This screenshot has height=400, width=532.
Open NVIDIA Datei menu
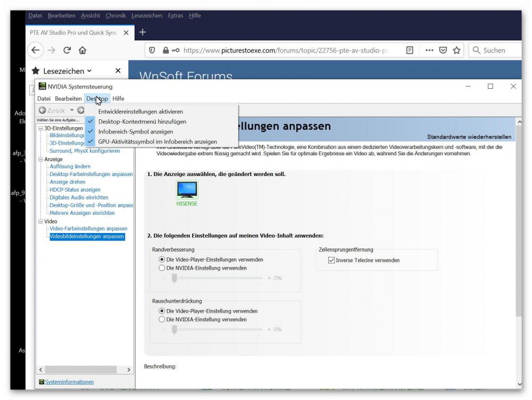[44, 98]
